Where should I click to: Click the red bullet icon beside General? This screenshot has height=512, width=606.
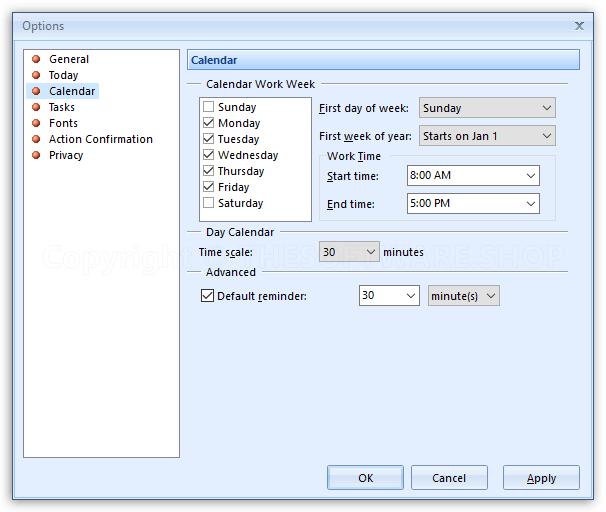(36, 59)
